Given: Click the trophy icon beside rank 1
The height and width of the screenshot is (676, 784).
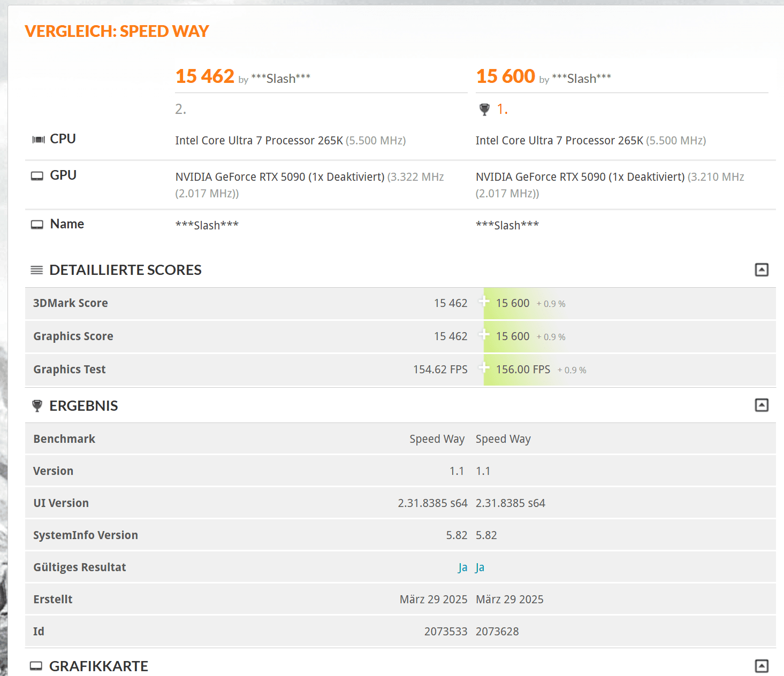Looking at the screenshot, I should [x=484, y=110].
